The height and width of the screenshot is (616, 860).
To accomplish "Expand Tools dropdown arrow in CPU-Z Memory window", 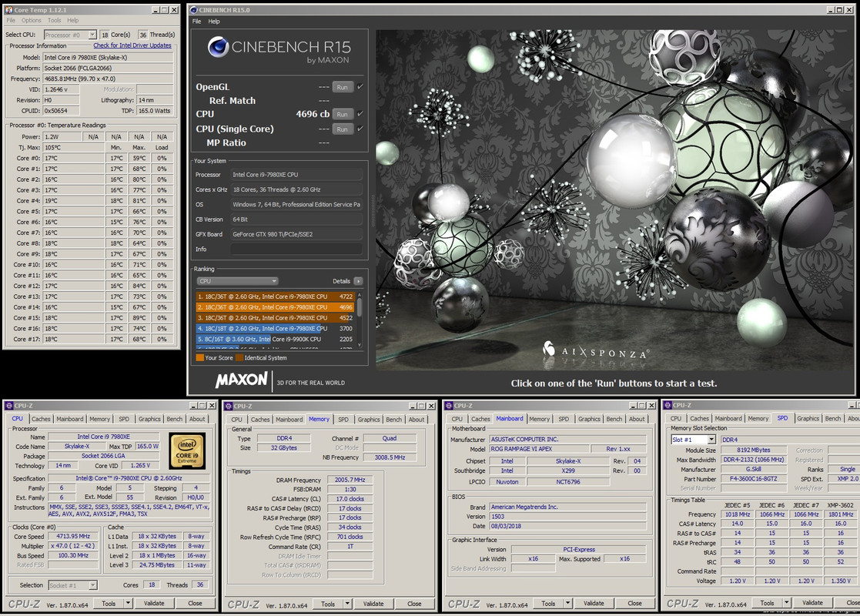I will pyautogui.click(x=348, y=604).
